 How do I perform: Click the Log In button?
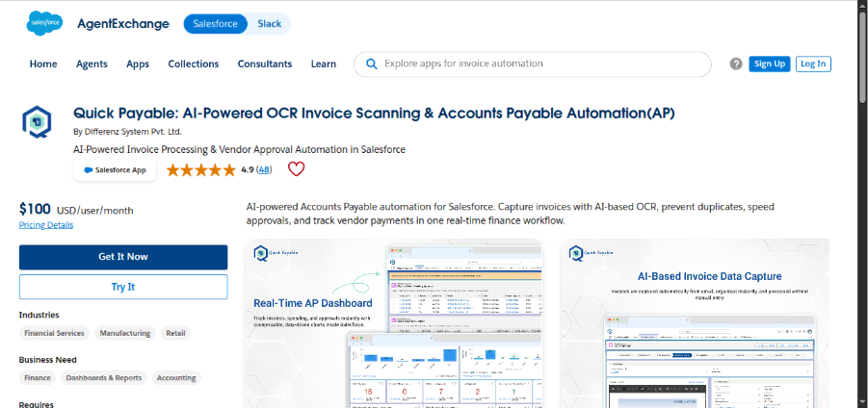[x=813, y=64]
